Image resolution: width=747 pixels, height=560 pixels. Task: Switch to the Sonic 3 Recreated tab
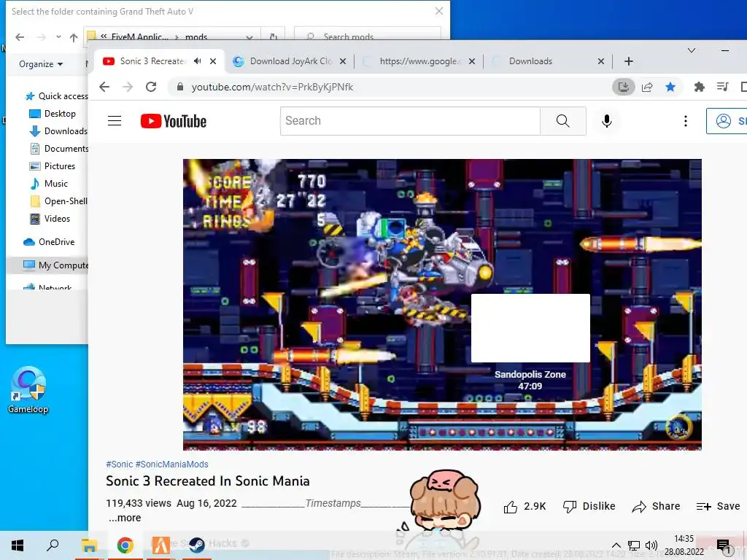click(x=152, y=61)
